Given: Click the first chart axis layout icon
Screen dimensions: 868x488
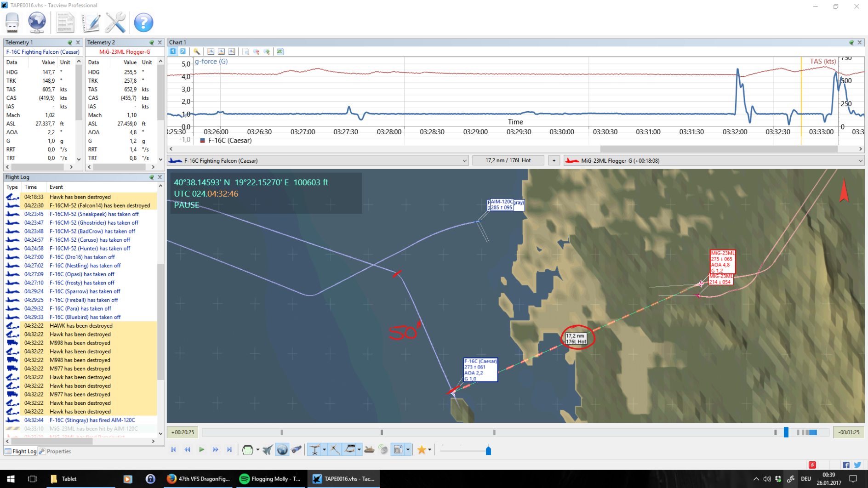Looking at the screenshot, I should point(211,51).
